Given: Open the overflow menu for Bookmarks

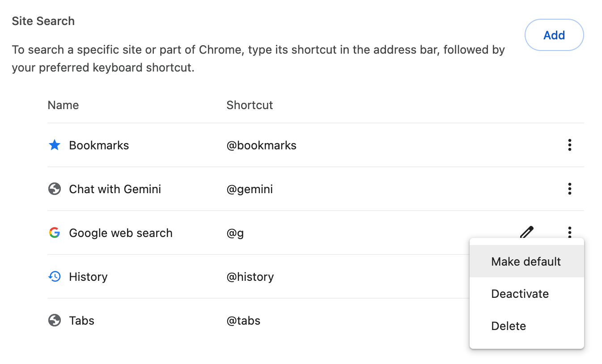Looking at the screenshot, I should pyautogui.click(x=570, y=145).
